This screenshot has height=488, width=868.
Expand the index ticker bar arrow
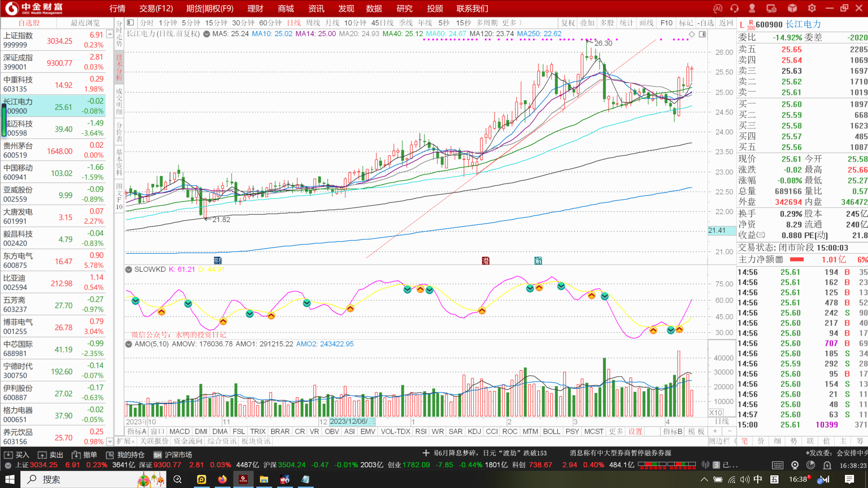(x=8, y=465)
